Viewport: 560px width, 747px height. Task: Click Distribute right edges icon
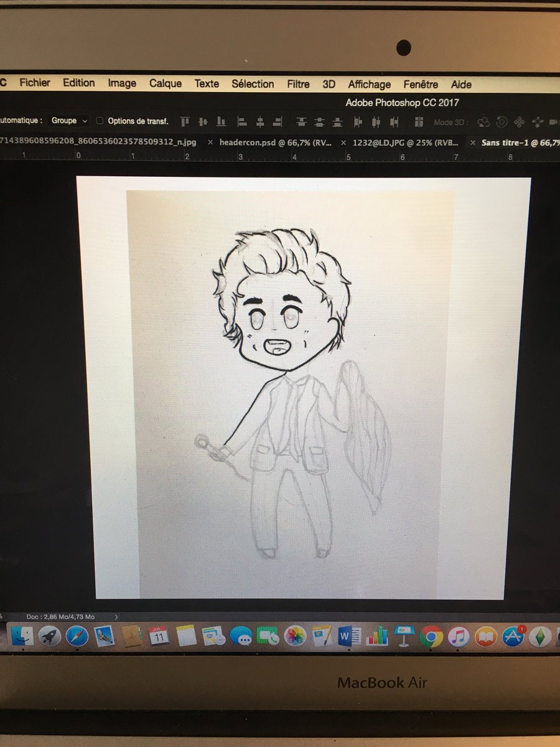(x=393, y=122)
